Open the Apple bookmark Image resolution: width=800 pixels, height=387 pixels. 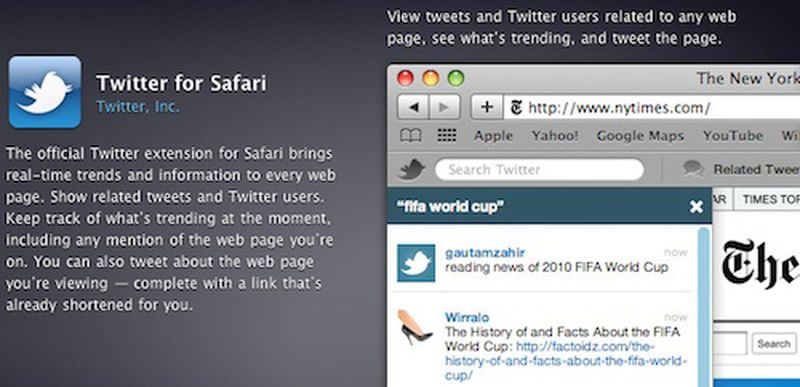(x=493, y=136)
